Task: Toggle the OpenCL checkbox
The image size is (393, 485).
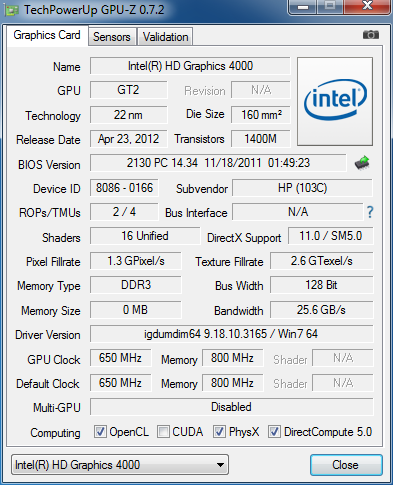Action: click(x=100, y=432)
